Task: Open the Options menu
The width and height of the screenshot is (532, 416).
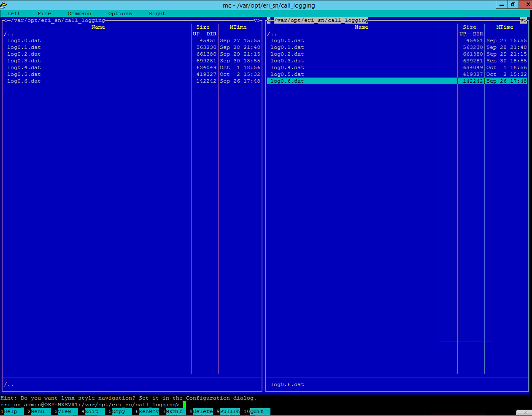Action: point(120,13)
